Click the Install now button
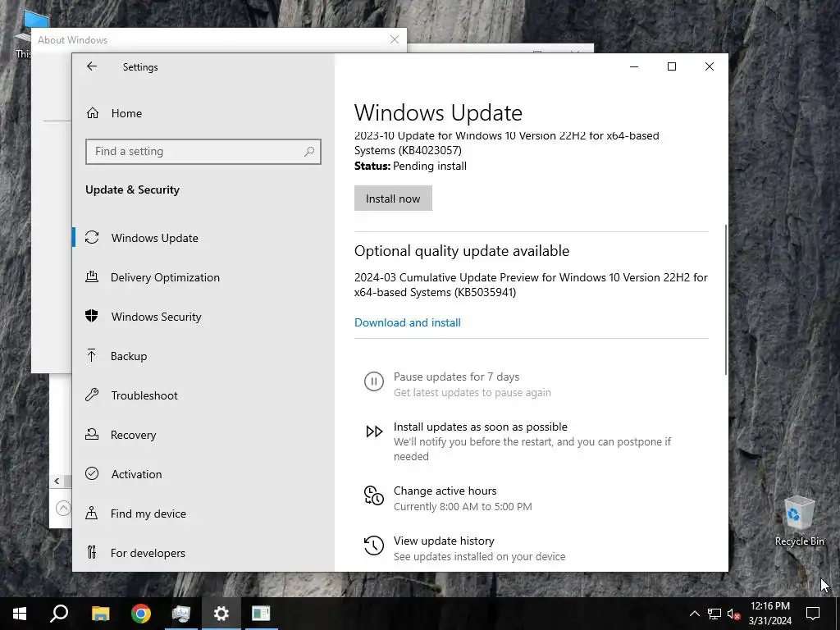840x630 pixels. point(393,199)
